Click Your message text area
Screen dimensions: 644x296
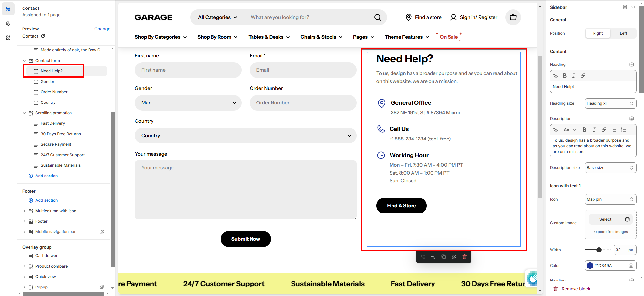point(246,190)
